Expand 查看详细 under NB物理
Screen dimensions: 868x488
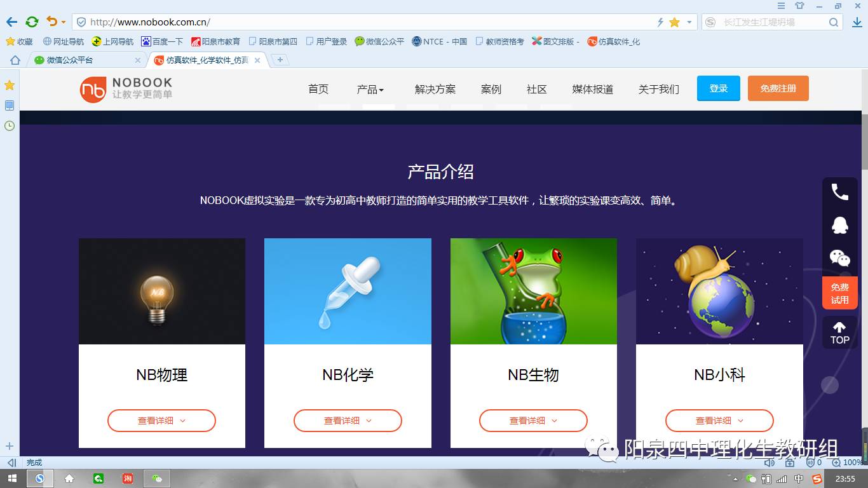[x=161, y=421]
